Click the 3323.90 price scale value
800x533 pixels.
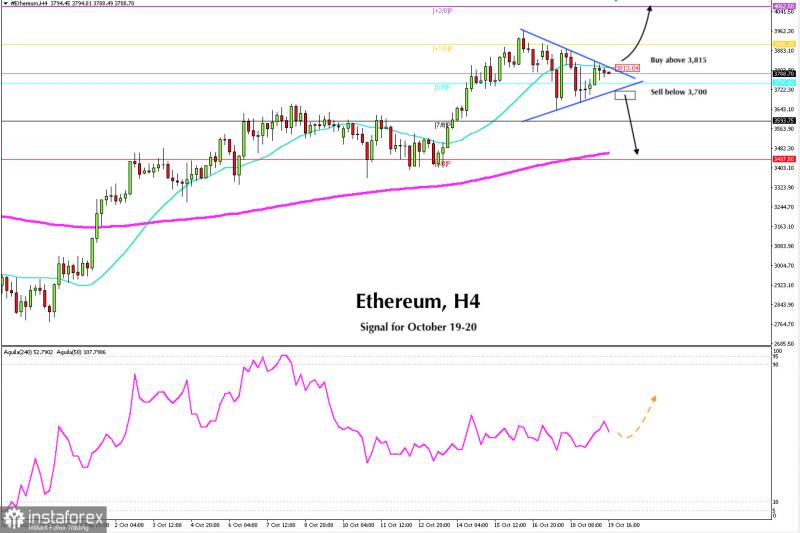[x=784, y=188]
